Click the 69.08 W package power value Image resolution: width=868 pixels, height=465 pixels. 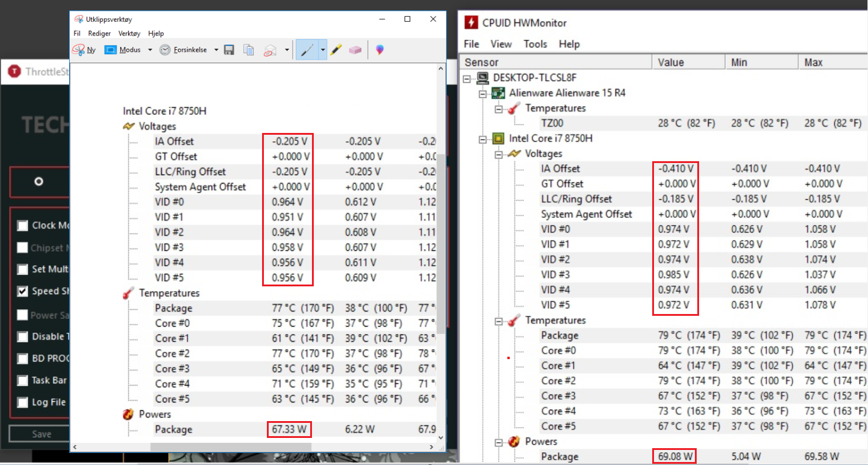pyautogui.click(x=674, y=457)
